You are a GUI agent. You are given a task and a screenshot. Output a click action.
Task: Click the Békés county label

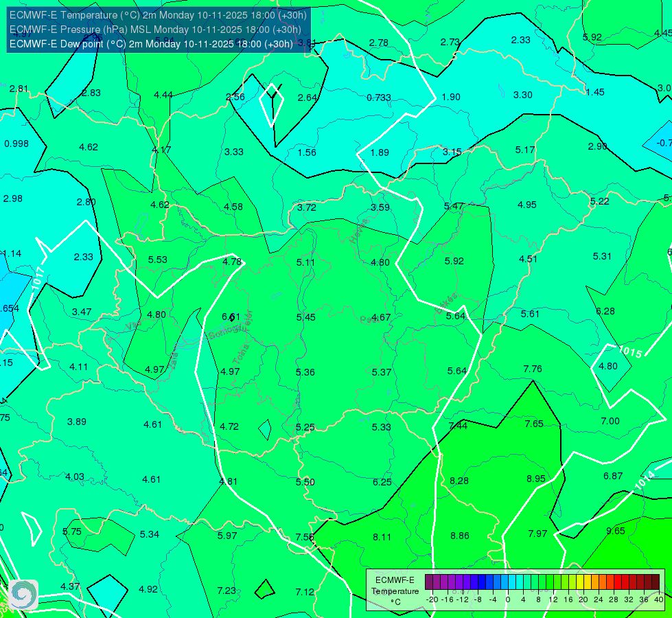pos(446,304)
